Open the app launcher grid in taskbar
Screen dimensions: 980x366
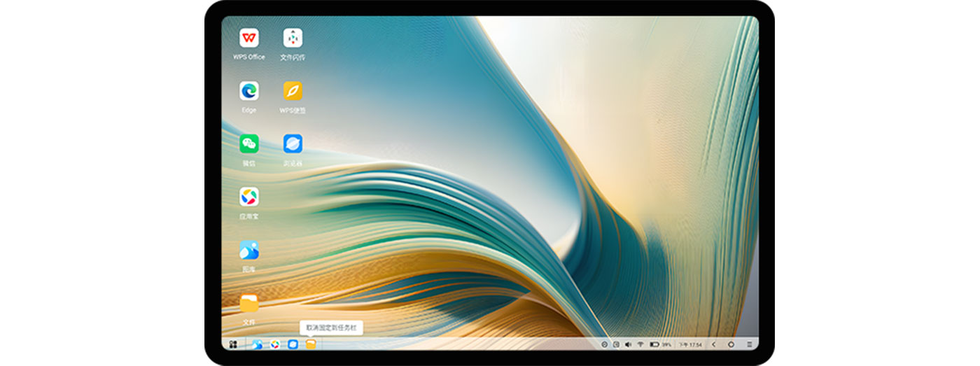click(x=233, y=344)
